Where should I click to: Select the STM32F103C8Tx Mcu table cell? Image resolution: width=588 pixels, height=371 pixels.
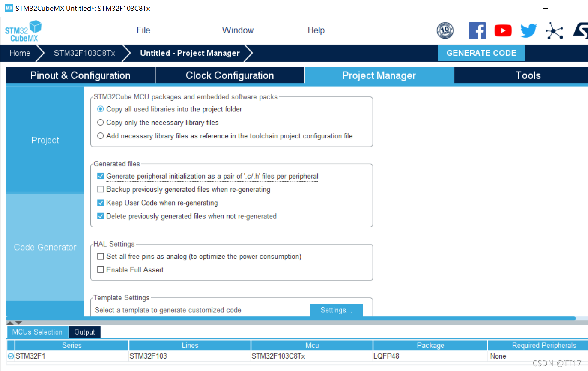pyautogui.click(x=312, y=356)
